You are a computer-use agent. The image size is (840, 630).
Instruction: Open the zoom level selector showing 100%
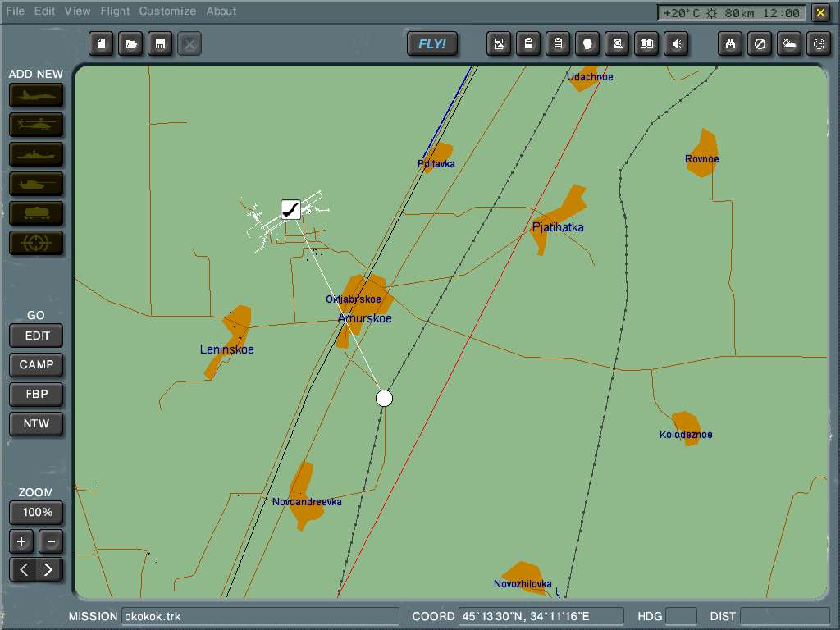click(36, 512)
